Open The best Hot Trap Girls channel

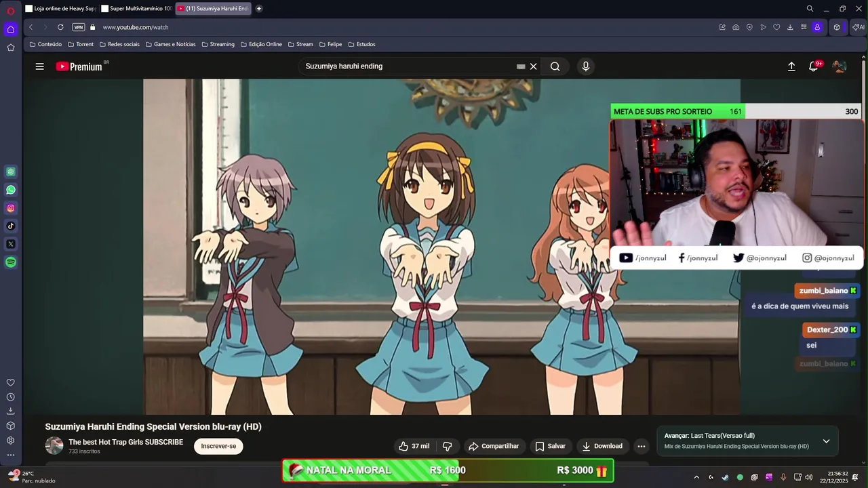[x=125, y=442]
